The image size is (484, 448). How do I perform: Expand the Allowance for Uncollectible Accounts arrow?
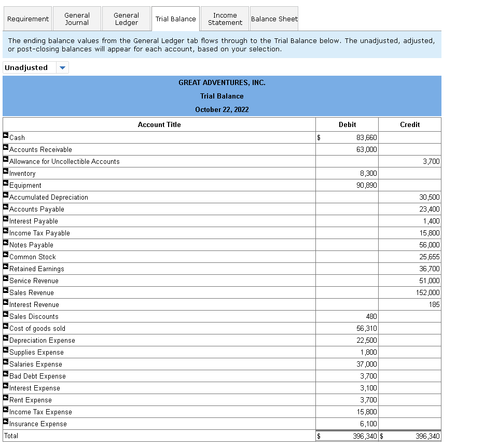(5, 160)
